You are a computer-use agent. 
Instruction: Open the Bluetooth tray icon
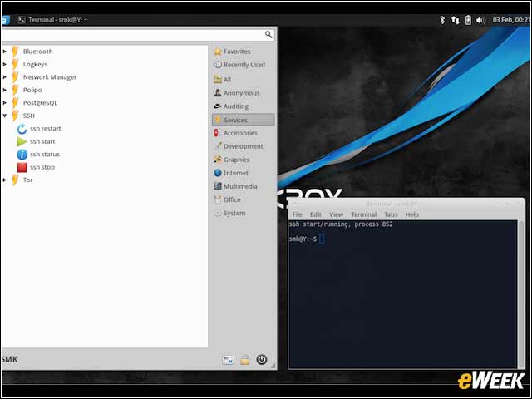[x=442, y=20]
